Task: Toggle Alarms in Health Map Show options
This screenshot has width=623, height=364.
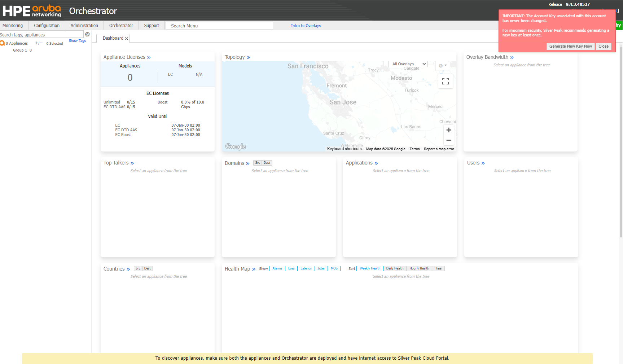Action: 277,268
